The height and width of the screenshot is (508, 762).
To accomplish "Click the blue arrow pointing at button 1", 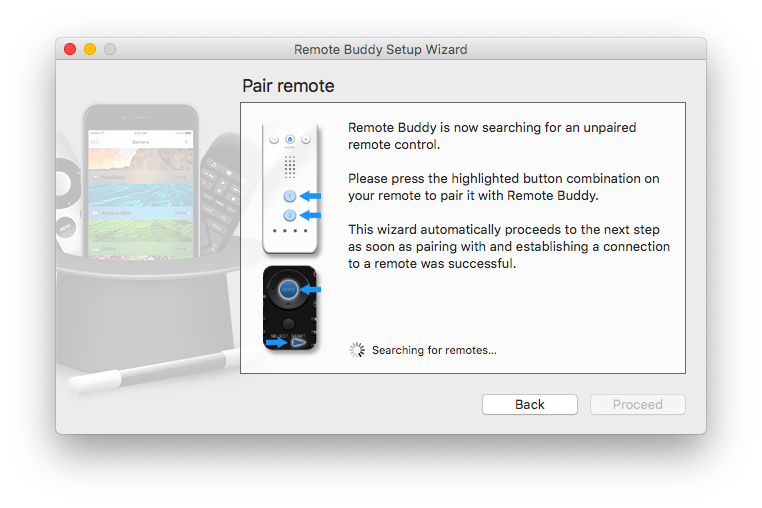I will pyautogui.click(x=311, y=196).
